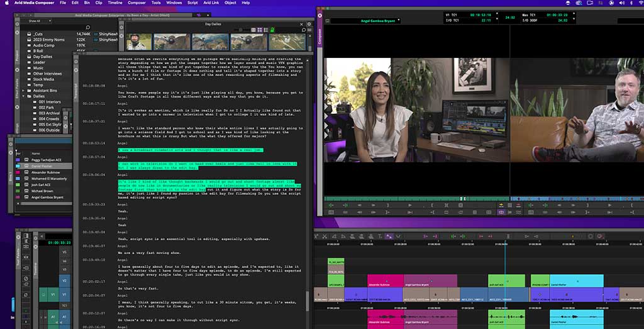Select the helmeted rider clip thumbnail
The width and height of the screenshot is (644, 329).
click(139, 42)
